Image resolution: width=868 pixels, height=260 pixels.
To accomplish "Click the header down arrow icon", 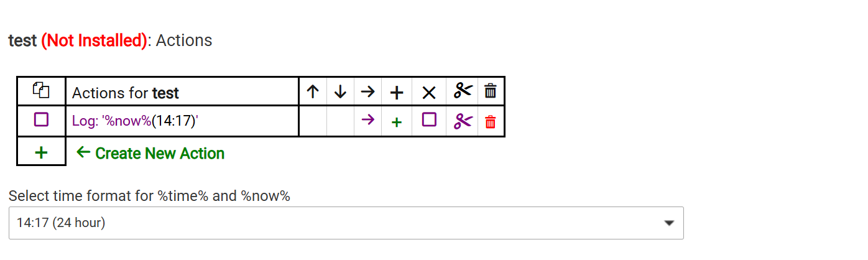I will (x=340, y=92).
